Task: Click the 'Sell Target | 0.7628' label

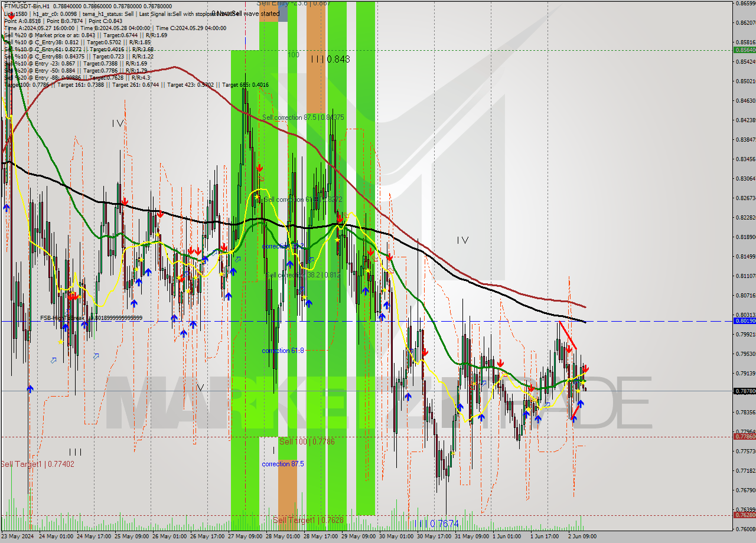Action: tap(308, 520)
